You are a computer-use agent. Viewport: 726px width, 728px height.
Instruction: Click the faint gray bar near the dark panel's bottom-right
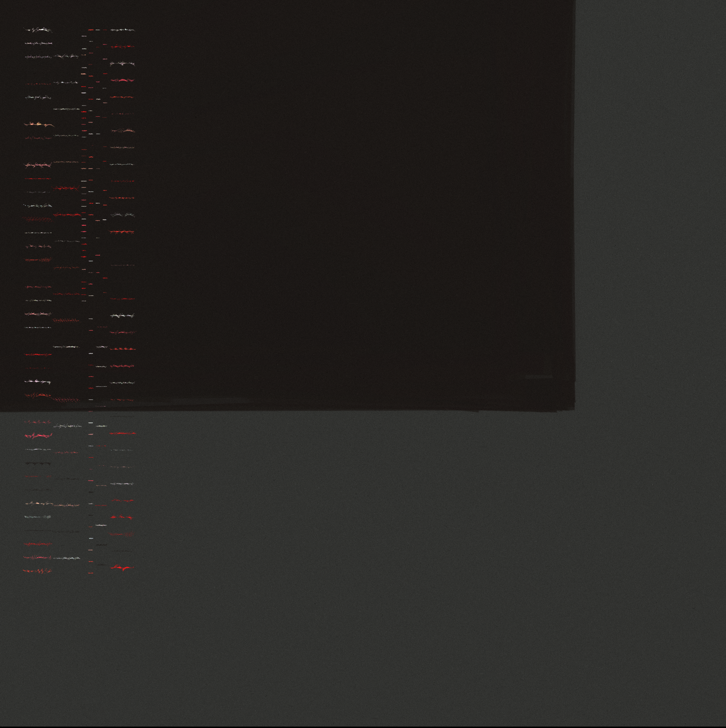click(538, 376)
